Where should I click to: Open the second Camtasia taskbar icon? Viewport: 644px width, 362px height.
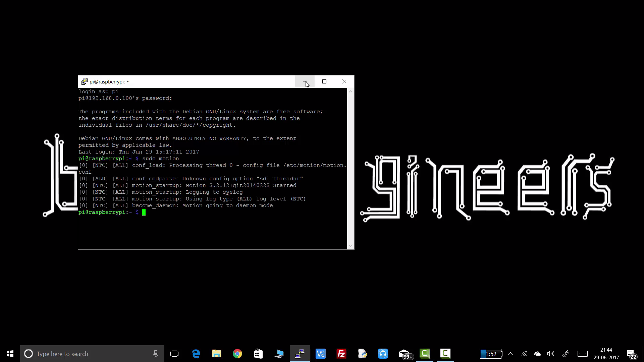point(445,354)
